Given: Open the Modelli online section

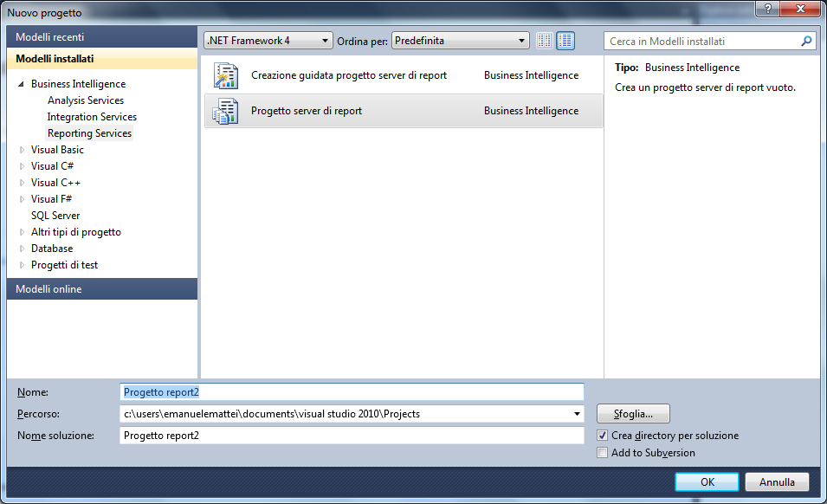Looking at the screenshot, I should [102, 289].
